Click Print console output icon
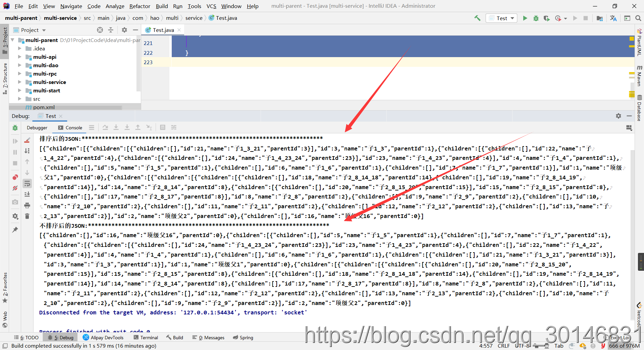This screenshot has width=644, height=350. point(27,205)
